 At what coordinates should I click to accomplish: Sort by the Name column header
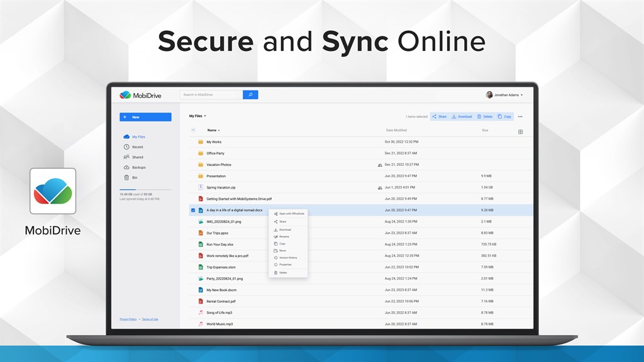pos(213,130)
